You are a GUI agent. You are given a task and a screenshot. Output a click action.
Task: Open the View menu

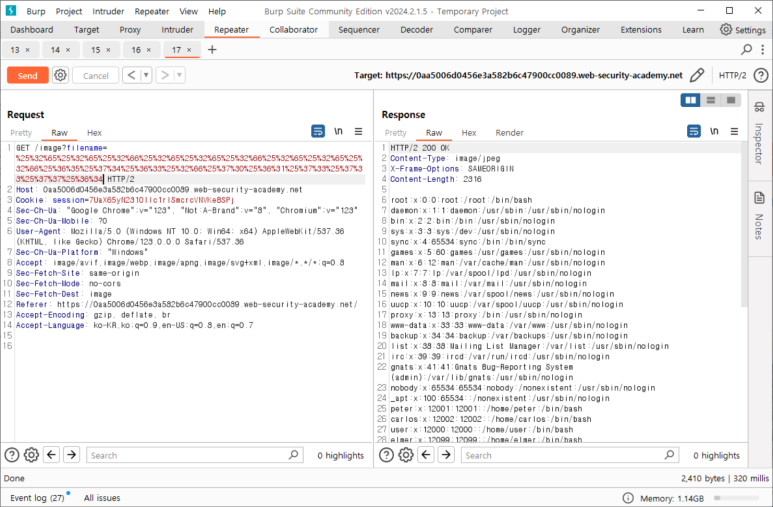point(188,11)
